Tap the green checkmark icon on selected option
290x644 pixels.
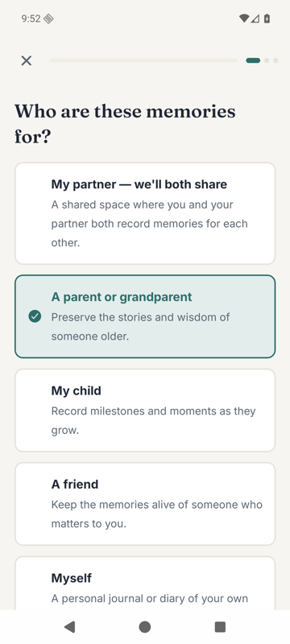click(x=35, y=316)
